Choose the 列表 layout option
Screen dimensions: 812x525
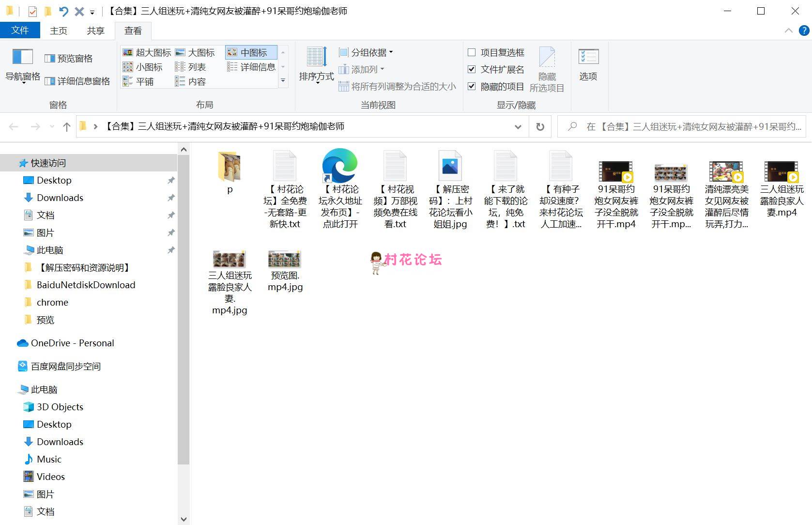coord(191,67)
